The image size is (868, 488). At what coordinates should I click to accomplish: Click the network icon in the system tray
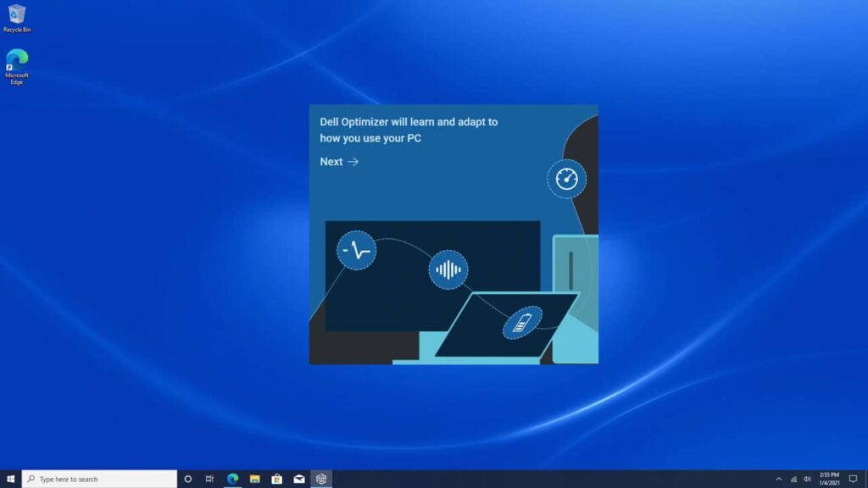click(794, 479)
